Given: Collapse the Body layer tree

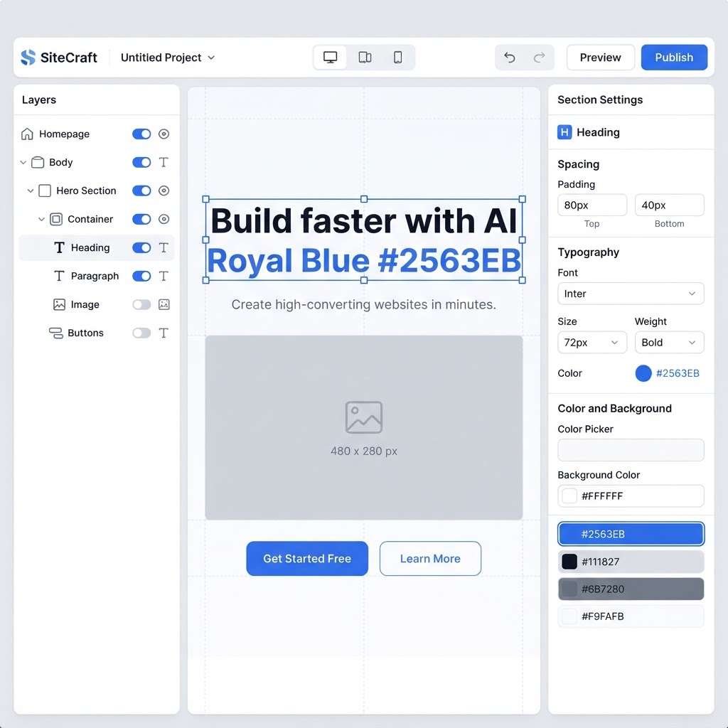Looking at the screenshot, I should pos(23,162).
